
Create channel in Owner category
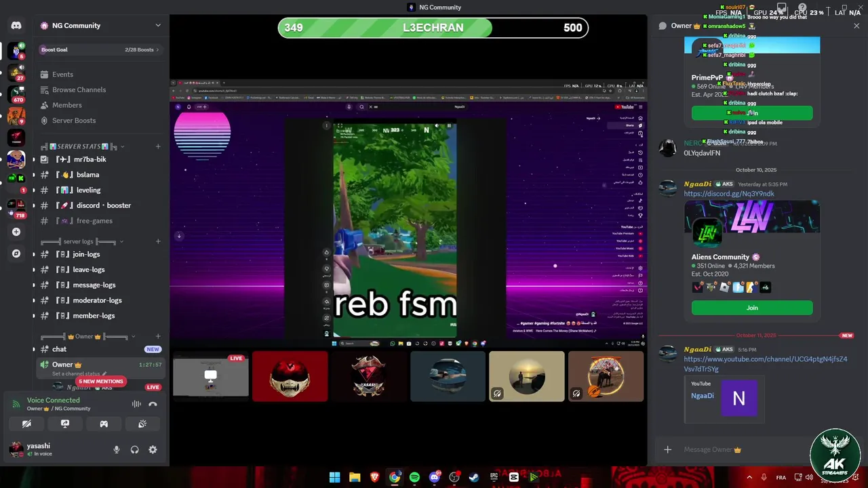pos(158,336)
